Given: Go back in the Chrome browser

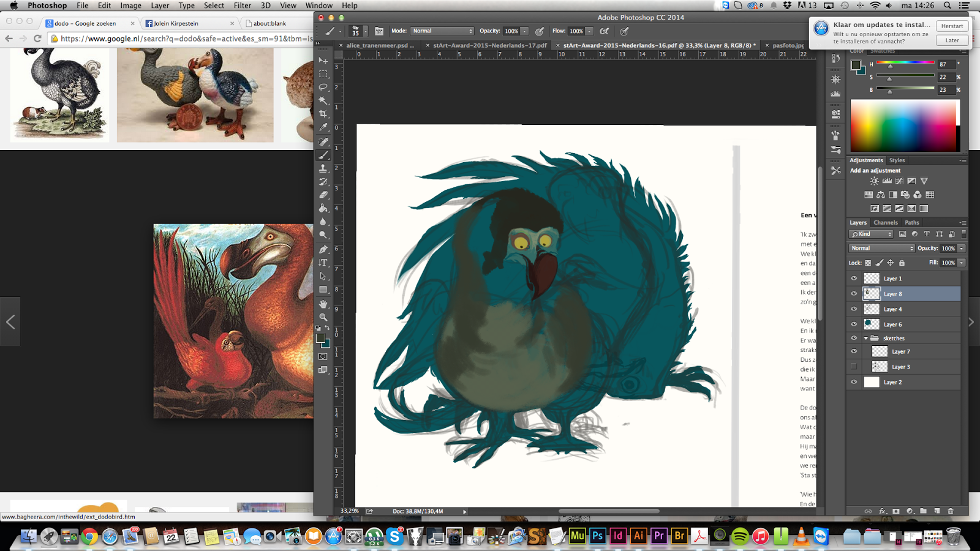Looking at the screenshot, I should (9, 39).
